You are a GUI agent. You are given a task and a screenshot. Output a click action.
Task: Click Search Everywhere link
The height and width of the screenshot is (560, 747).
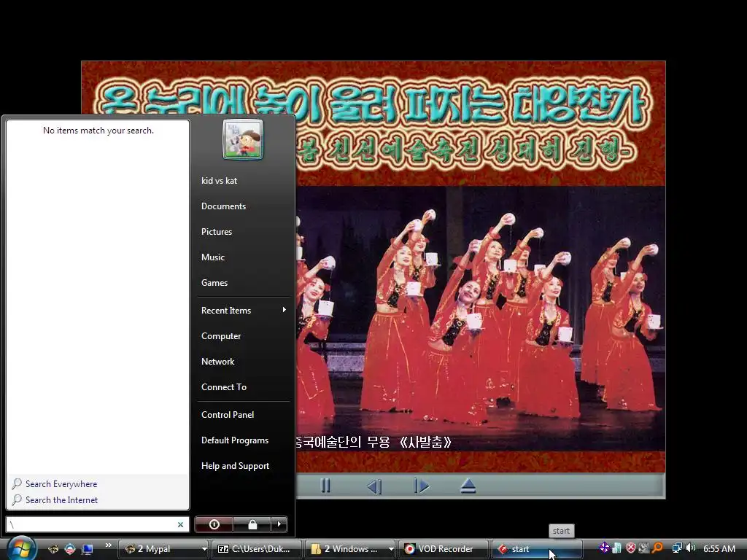[x=61, y=484]
